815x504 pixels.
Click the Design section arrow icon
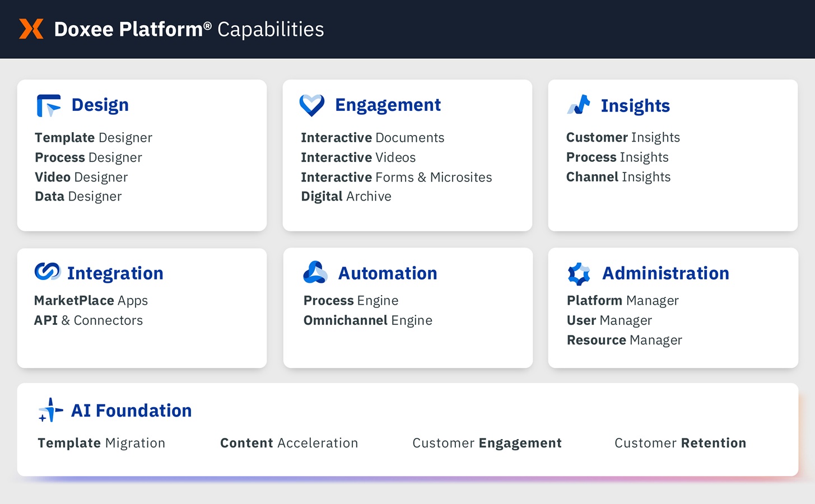[x=49, y=105]
